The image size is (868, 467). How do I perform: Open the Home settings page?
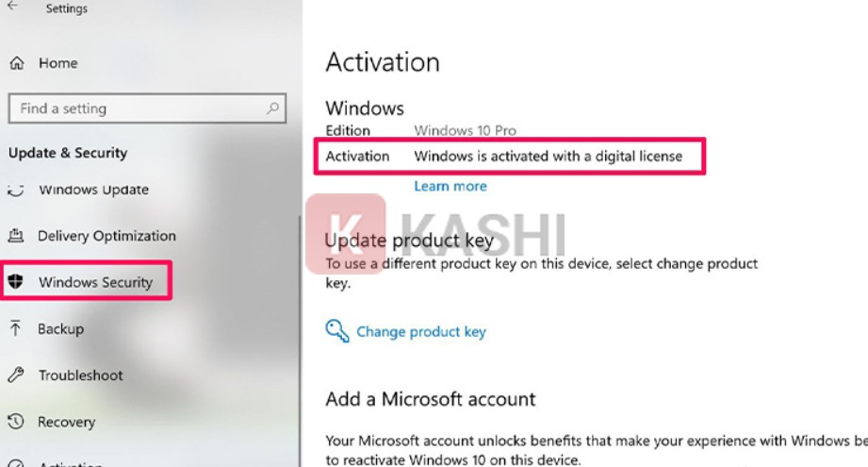point(58,63)
